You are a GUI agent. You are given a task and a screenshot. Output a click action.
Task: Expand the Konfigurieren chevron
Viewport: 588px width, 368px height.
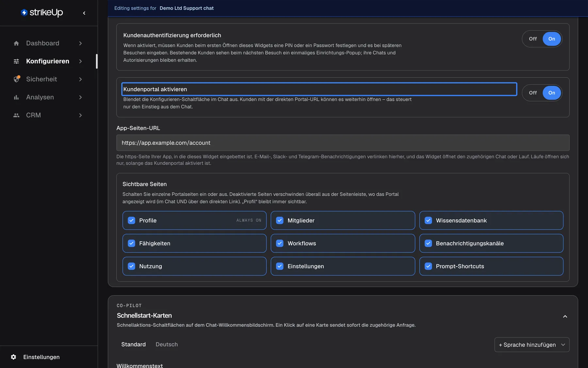[x=80, y=61]
